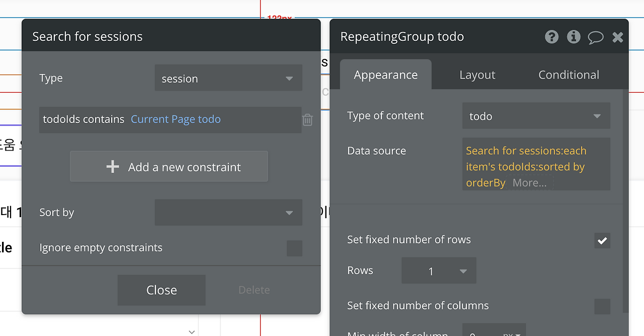This screenshot has width=644, height=336.
Task: Click the Close button in search dialog
Action: tap(162, 290)
